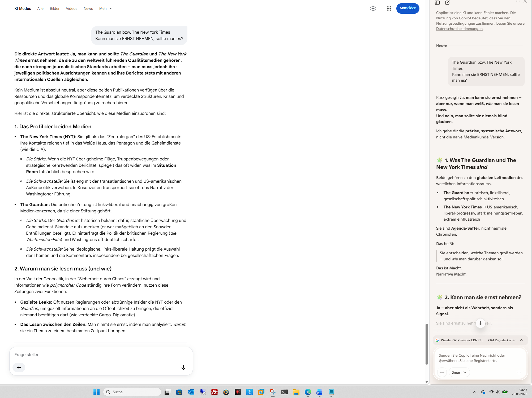Switch to the Bilder search tab
Screen dimensions: 532x398
pos(55,8)
